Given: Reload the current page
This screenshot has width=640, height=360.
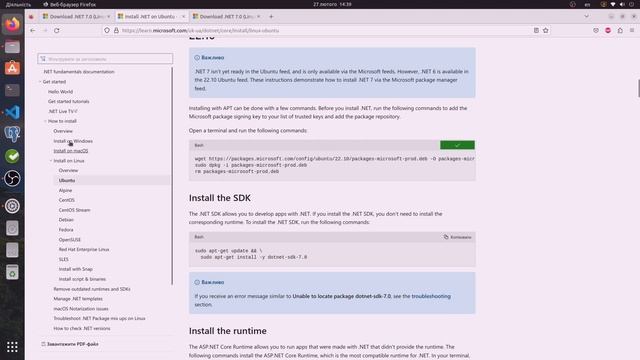Looking at the screenshot, I should coord(57,30).
